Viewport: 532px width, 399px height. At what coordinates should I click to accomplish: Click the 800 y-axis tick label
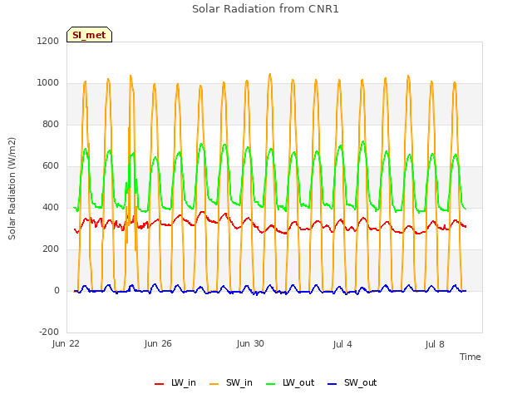point(51,124)
